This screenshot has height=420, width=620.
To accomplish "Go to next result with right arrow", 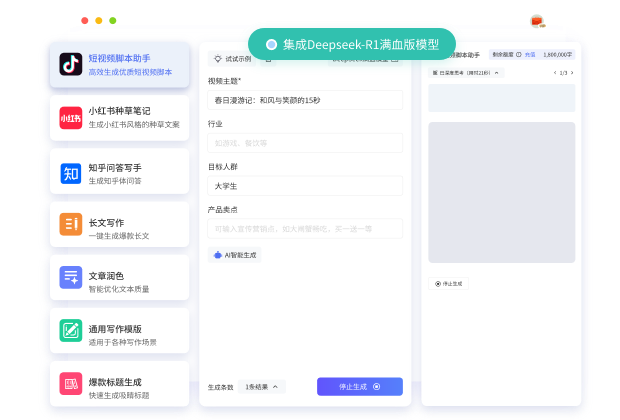I will pyautogui.click(x=572, y=73).
